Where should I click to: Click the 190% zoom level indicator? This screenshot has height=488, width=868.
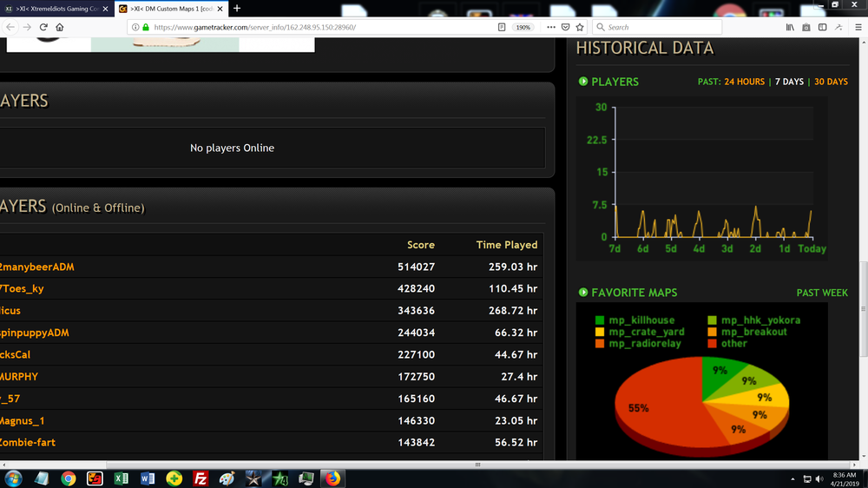(x=523, y=27)
